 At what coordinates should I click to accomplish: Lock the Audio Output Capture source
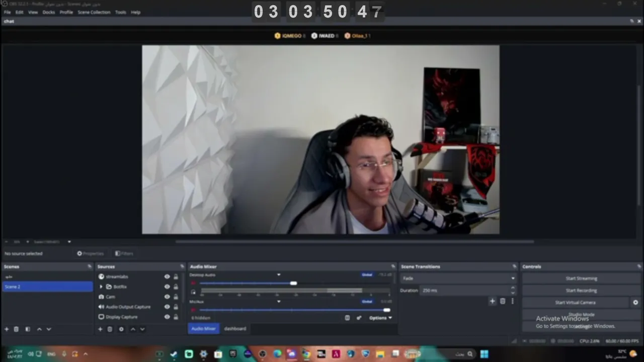click(x=176, y=307)
